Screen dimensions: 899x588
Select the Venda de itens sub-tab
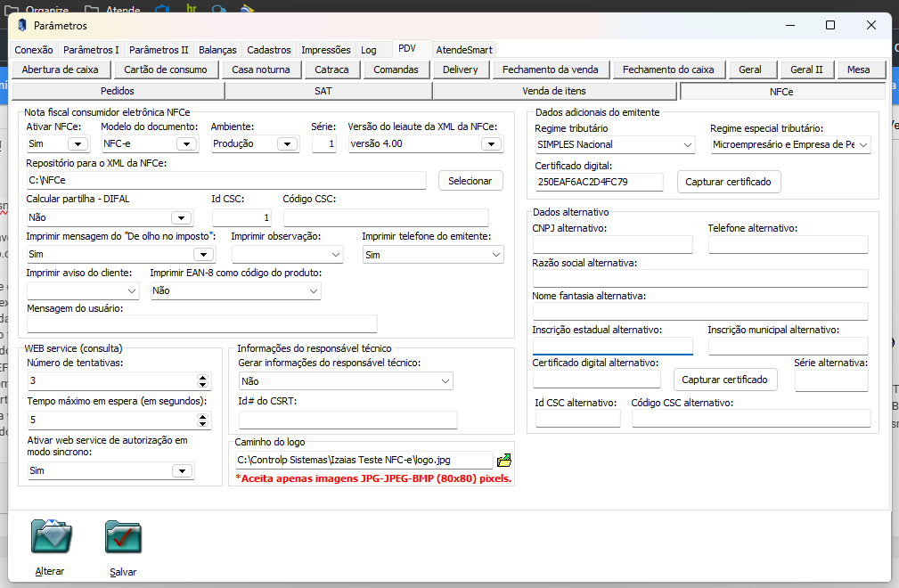point(554,91)
